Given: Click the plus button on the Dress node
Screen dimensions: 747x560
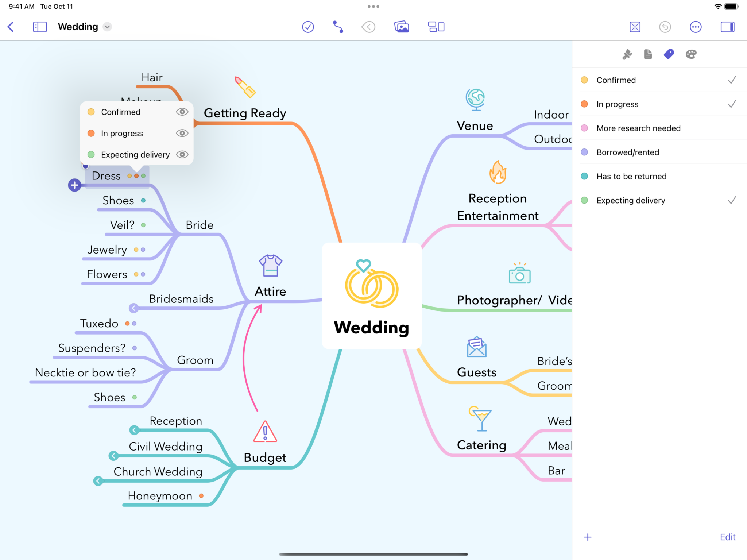Looking at the screenshot, I should pyautogui.click(x=75, y=185).
